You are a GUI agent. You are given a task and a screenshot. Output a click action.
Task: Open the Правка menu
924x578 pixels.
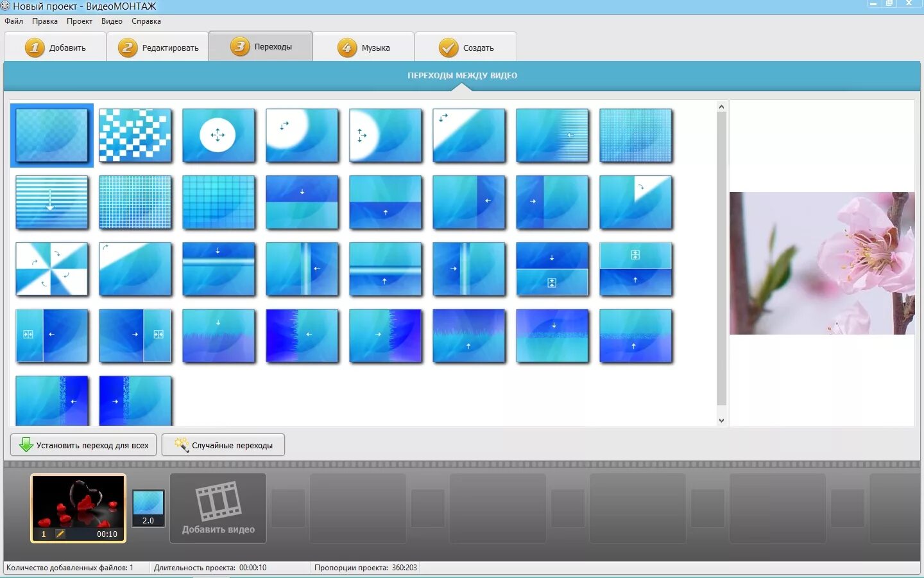tap(45, 21)
